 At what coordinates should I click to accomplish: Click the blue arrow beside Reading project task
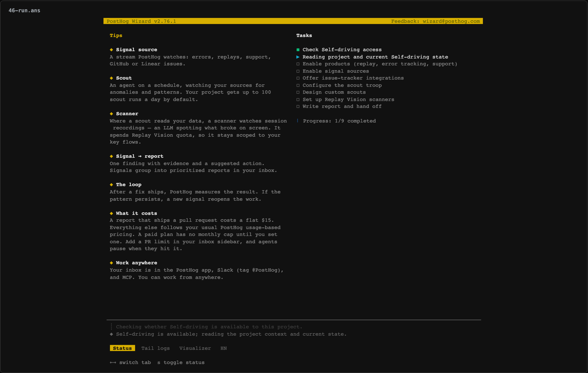(298, 57)
